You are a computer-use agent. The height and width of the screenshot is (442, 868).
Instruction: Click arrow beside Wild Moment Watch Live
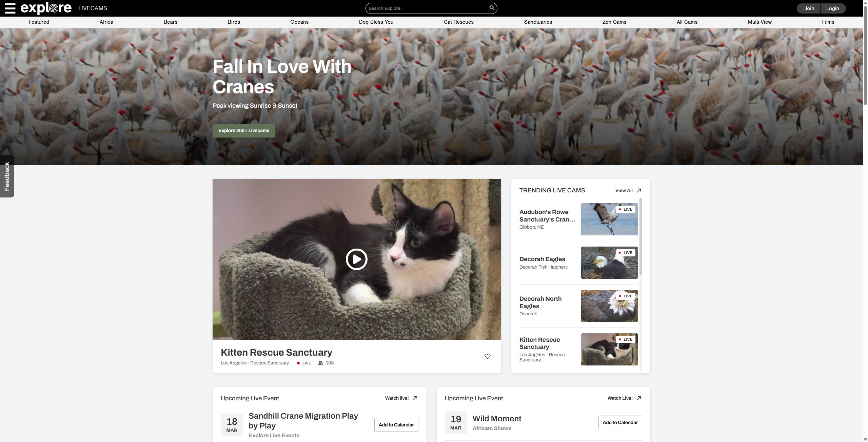coord(639,398)
